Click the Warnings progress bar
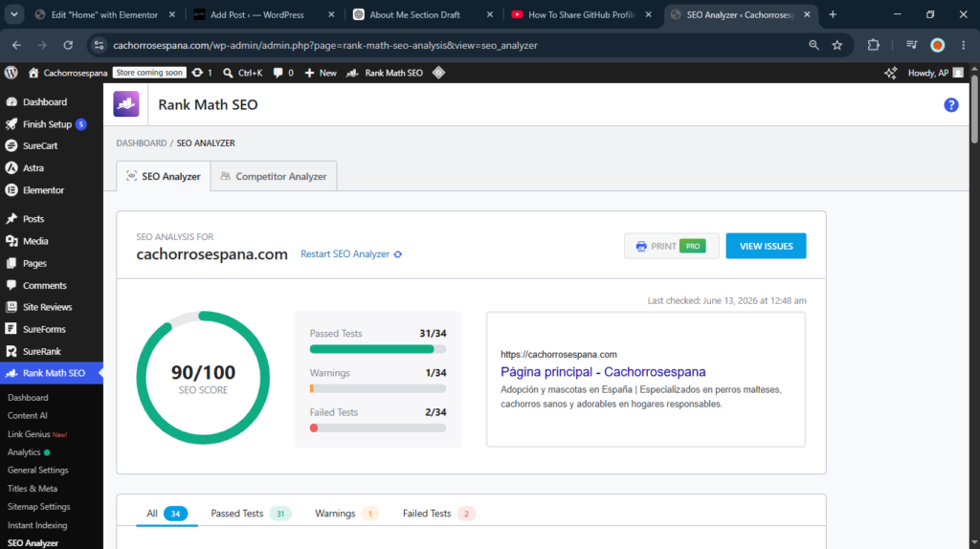Viewport: 980px width, 549px height. pos(377,388)
